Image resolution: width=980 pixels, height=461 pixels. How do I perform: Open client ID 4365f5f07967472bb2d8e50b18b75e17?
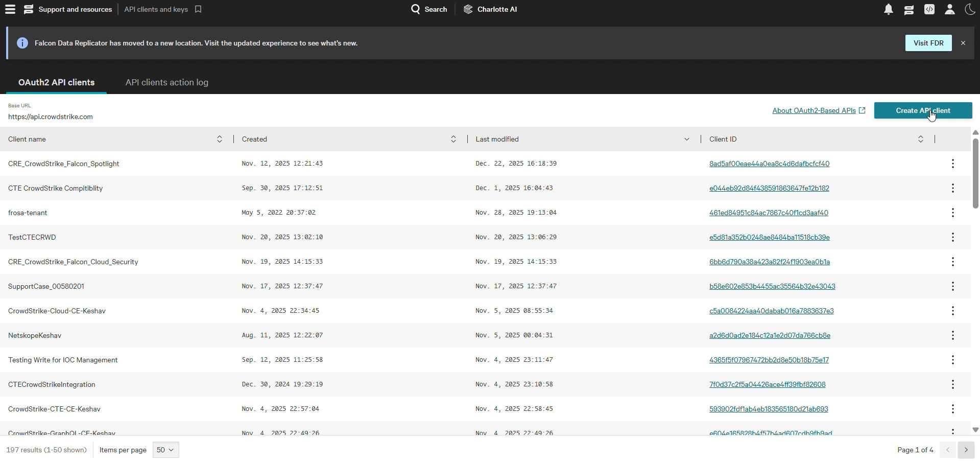click(x=769, y=360)
